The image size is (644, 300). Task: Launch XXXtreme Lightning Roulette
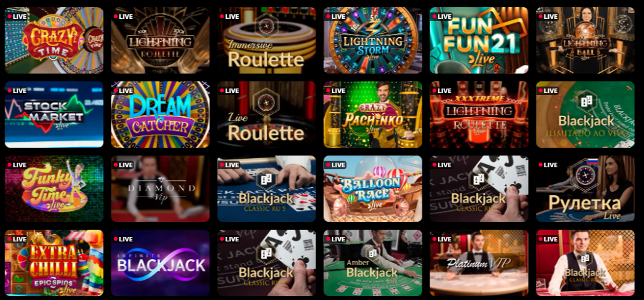pos(479,115)
